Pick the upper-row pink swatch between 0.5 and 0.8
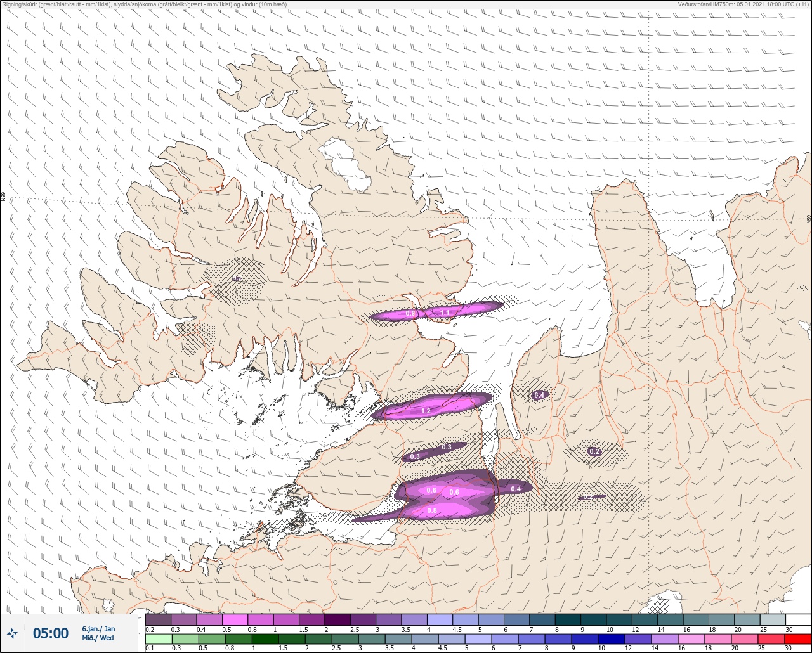This screenshot has height=653, width=812. click(235, 619)
